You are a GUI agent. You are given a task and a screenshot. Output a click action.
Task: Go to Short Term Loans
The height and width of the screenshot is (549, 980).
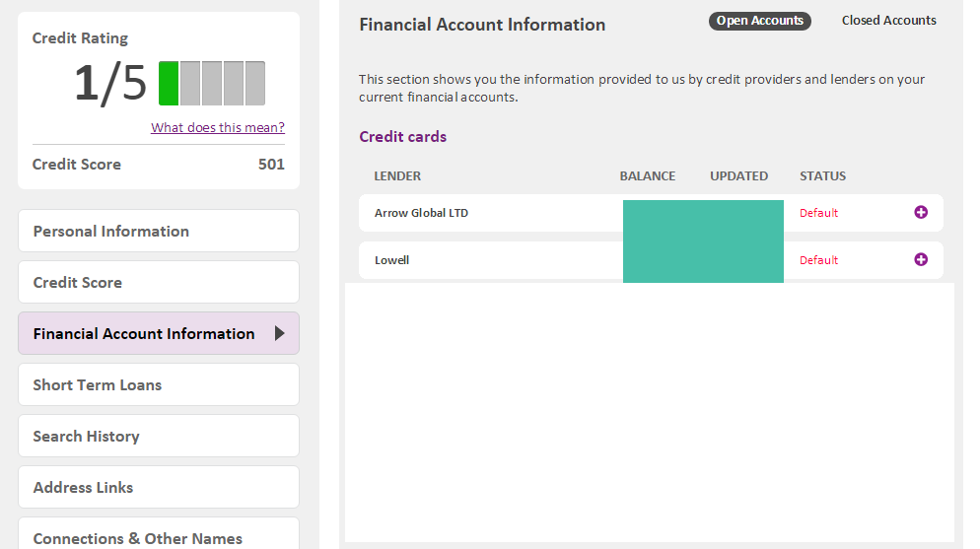pyautogui.click(x=158, y=384)
